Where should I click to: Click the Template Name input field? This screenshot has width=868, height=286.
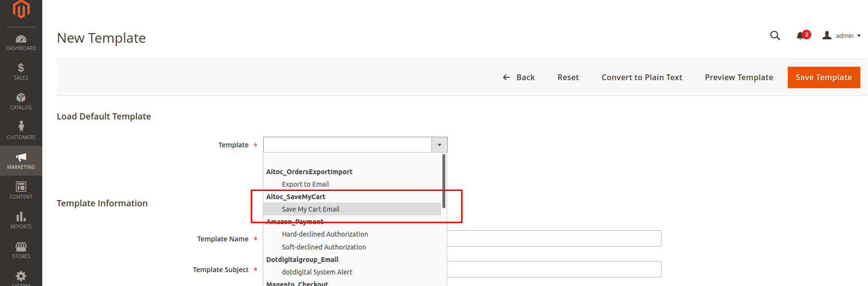[x=554, y=238]
